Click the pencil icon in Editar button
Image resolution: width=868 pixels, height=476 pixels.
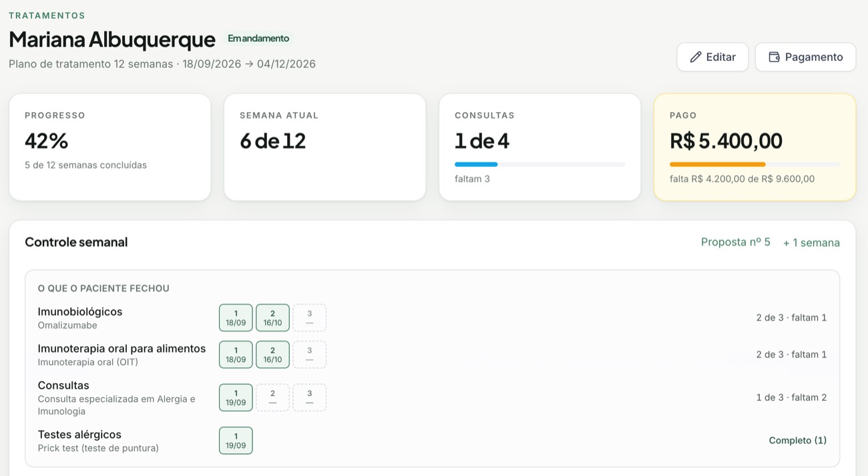point(696,57)
